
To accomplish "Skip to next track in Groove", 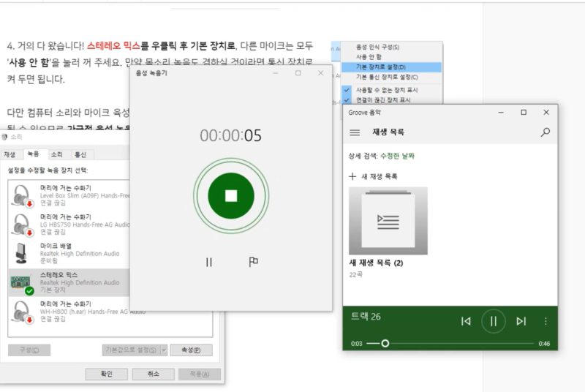I will [x=521, y=321].
